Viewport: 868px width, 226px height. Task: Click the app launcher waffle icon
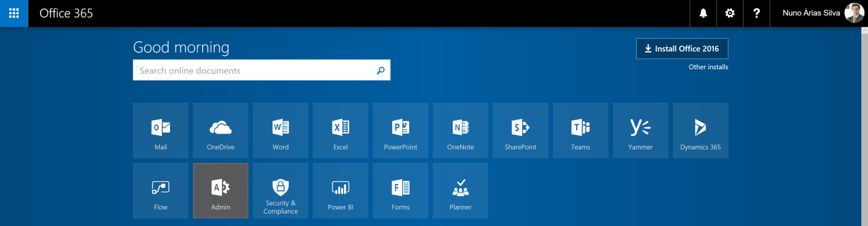coord(14,13)
